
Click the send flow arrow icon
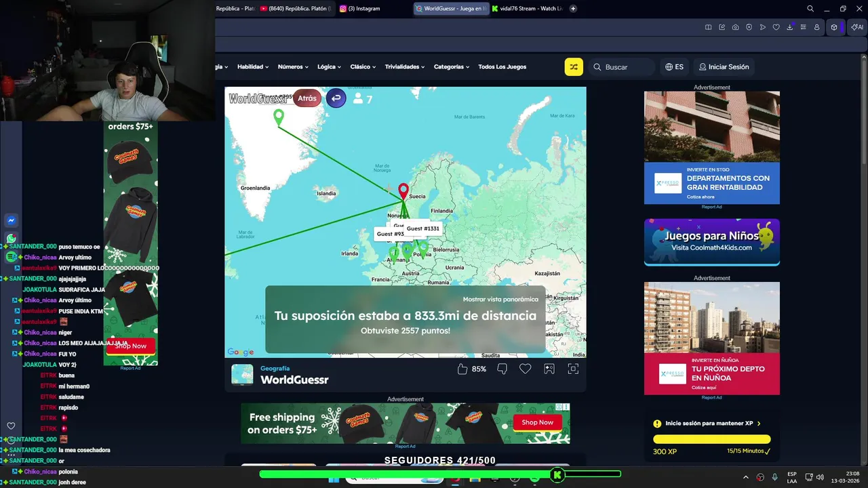tap(763, 27)
